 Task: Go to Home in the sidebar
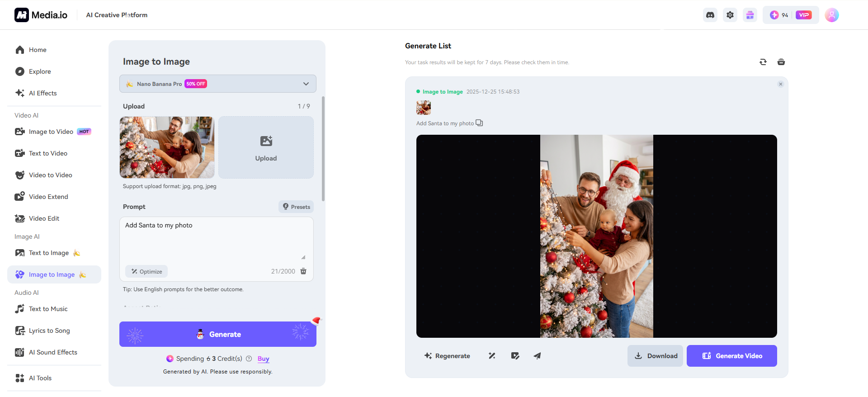(54, 50)
